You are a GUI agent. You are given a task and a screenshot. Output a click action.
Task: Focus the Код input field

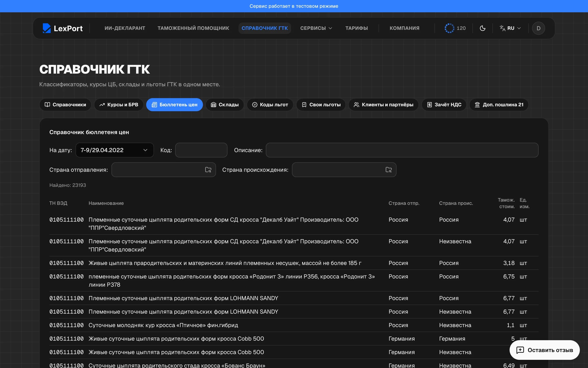tap(201, 150)
